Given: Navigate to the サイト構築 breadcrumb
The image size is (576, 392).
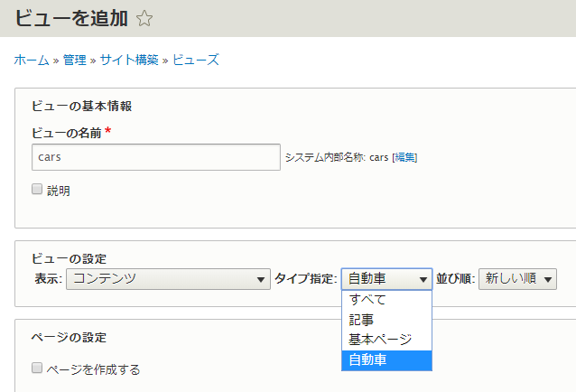Looking at the screenshot, I should [129, 61].
